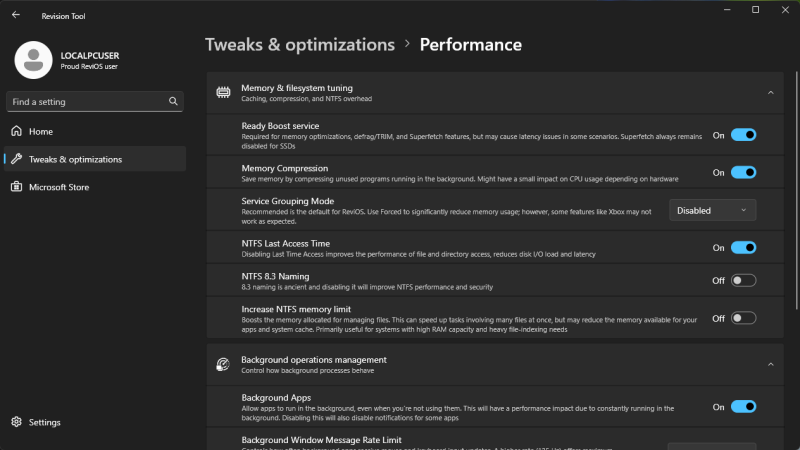This screenshot has height=450, width=800.
Task: Click the Microsoft Store bag icon
Action: point(16,187)
